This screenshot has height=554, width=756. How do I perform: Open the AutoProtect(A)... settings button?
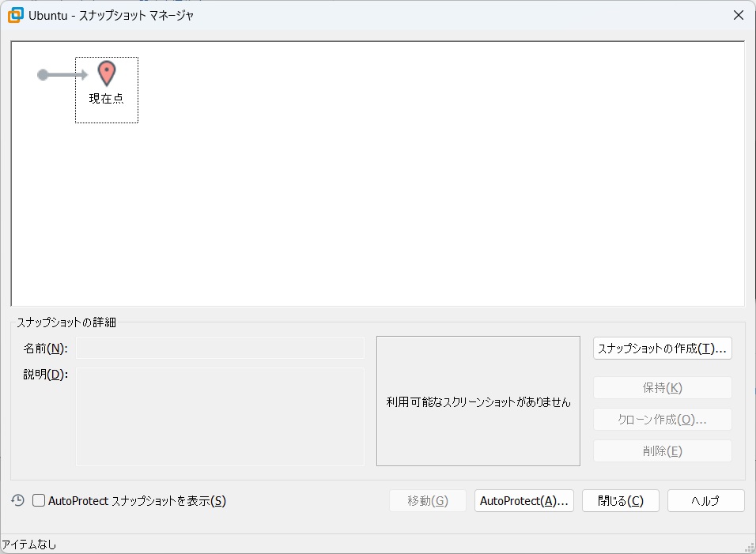click(x=524, y=501)
